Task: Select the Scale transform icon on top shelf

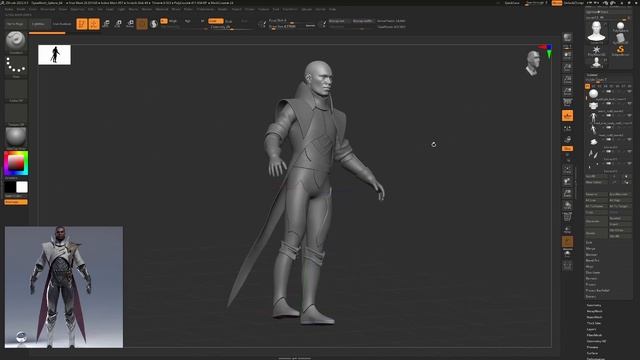Action: point(118,24)
